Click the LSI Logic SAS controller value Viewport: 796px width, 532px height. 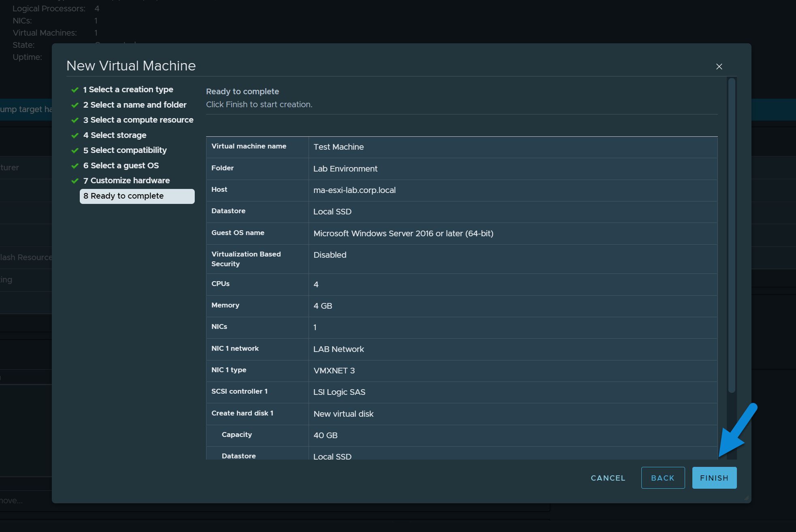[x=339, y=392]
